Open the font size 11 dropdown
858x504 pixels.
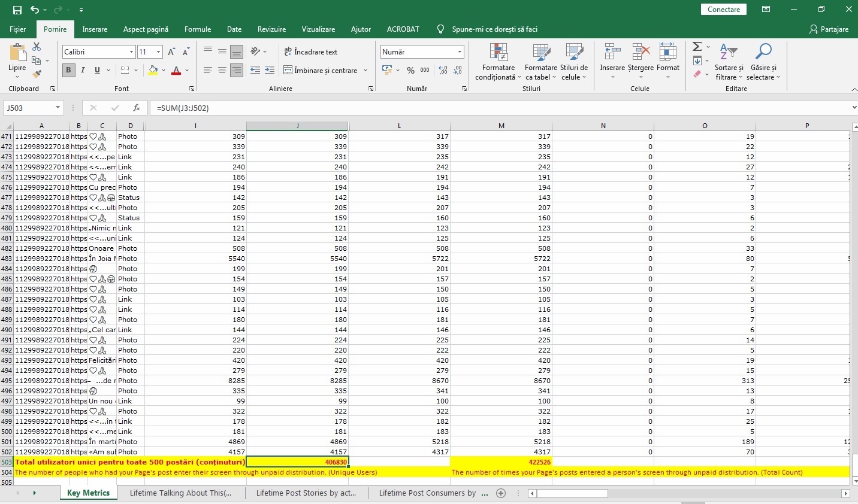pos(159,52)
